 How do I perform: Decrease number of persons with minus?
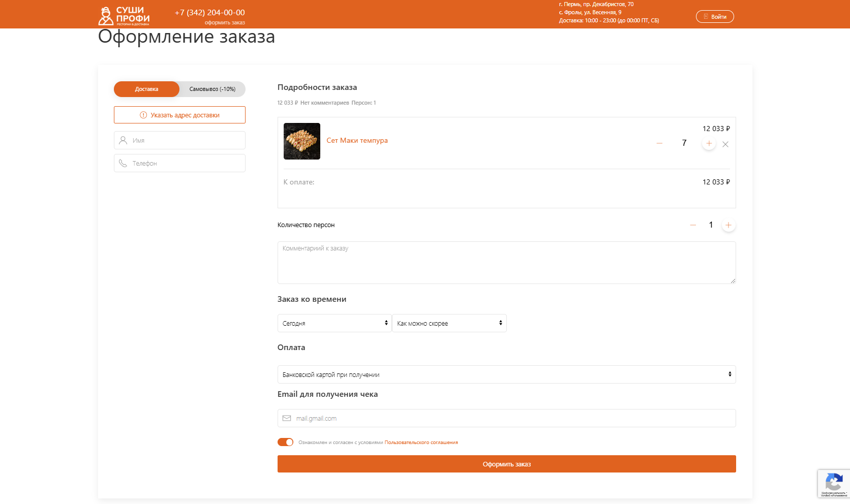click(x=693, y=225)
